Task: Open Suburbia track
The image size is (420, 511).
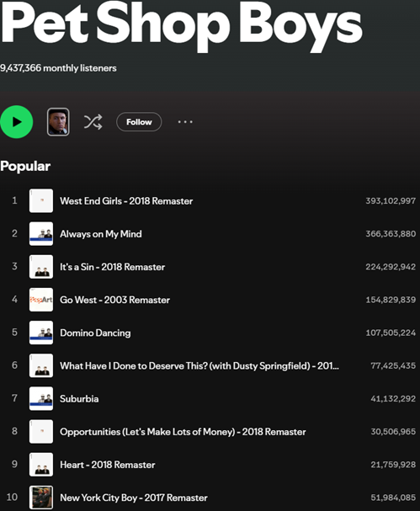Action: [x=79, y=399]
